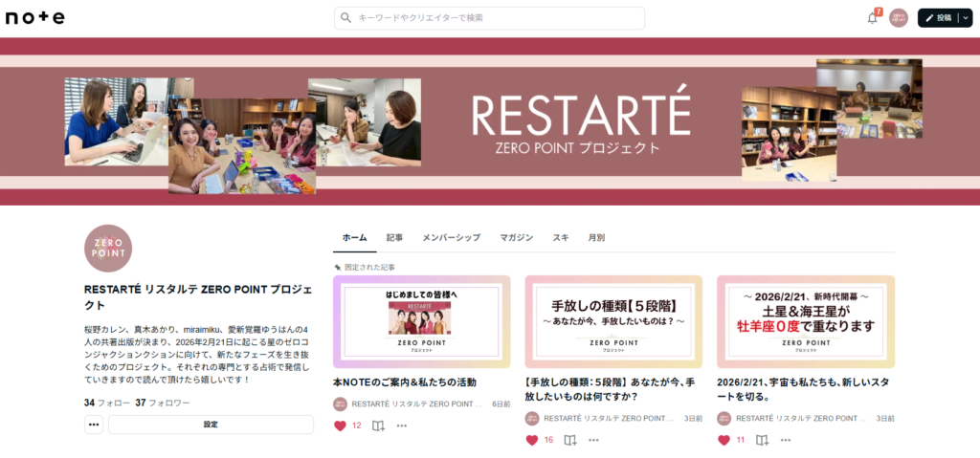Open the はじめましての皆様へ article thumbnail
980x458 pixels.
click(x=422, y=322)
